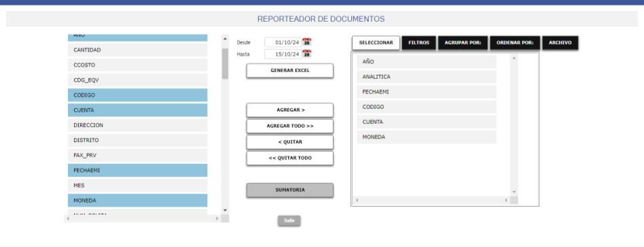Click the selected panel scroll-up arrow
This screenshot has width=644, height=247.
coord(514,58)
